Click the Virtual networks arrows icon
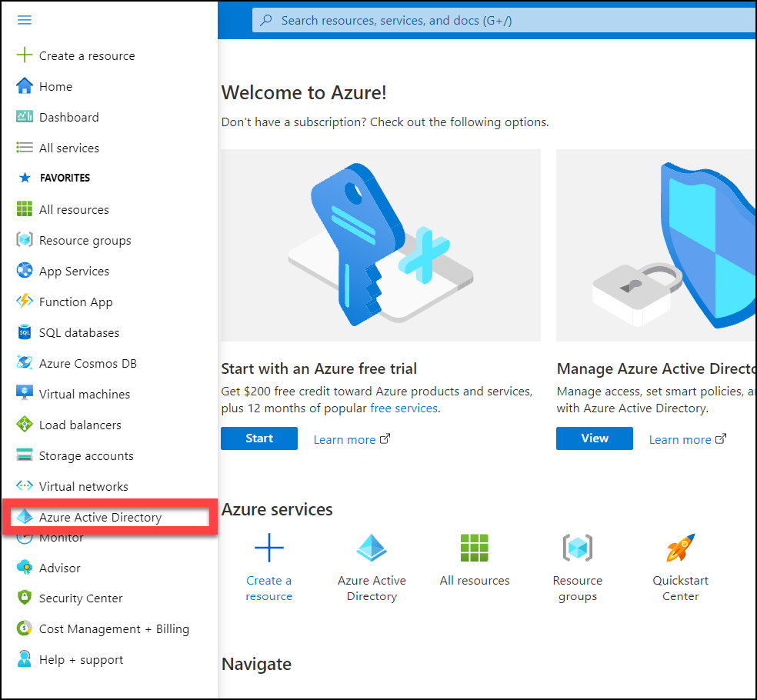The height and width of the screenshot is (700, 757). pyautogui.click(x=24, y=485)
